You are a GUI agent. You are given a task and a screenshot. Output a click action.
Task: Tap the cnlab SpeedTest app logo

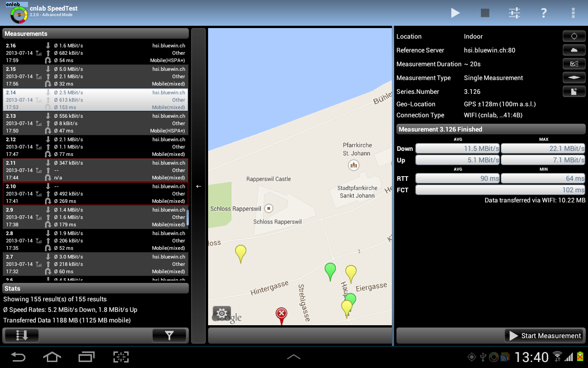tap(18, 14)
